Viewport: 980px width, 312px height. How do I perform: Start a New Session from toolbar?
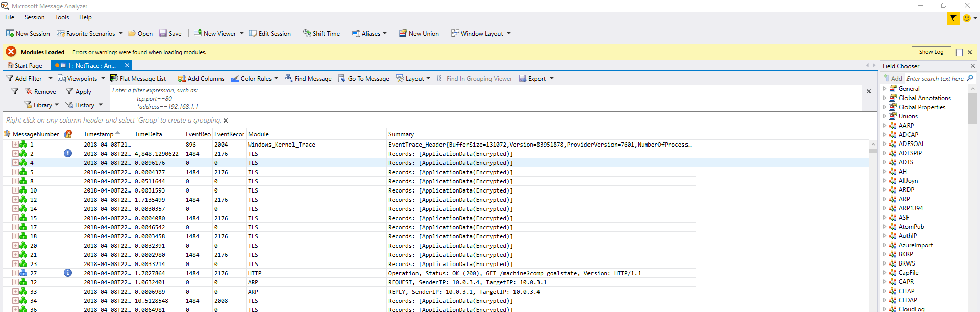click(x=28, y=33)
